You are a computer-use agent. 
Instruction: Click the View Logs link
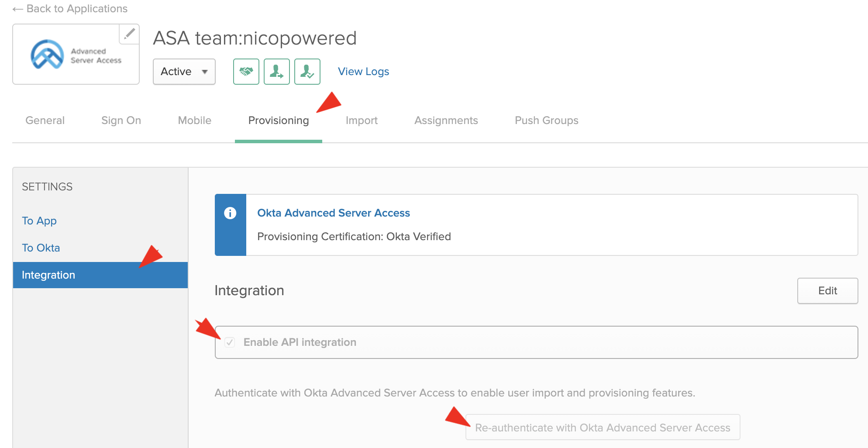tap(363, 72)
